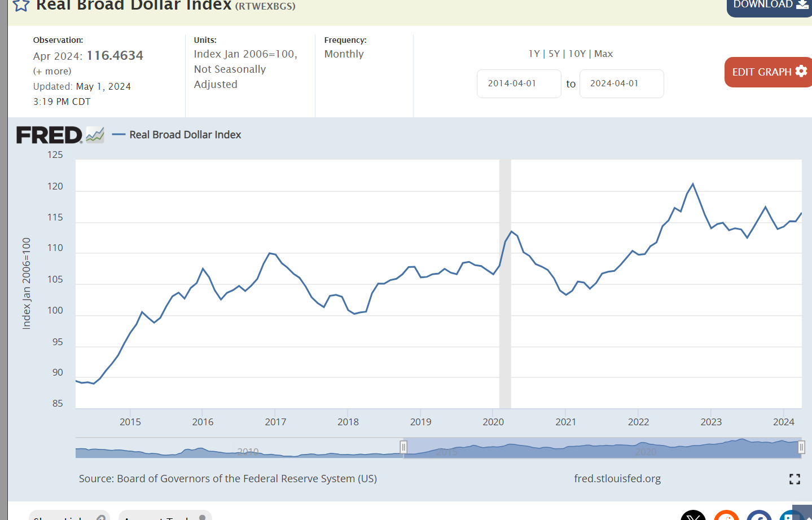Image resolution: width=812 pixels, height=520 pixels.
Task: Click the favorite star next to series title
Action: pyautogui.click(x=21, y=5)
